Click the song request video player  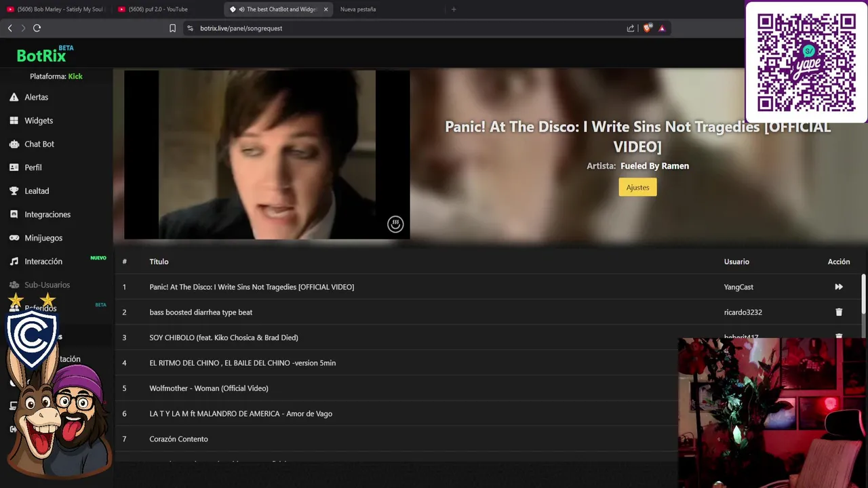point(267,155)
